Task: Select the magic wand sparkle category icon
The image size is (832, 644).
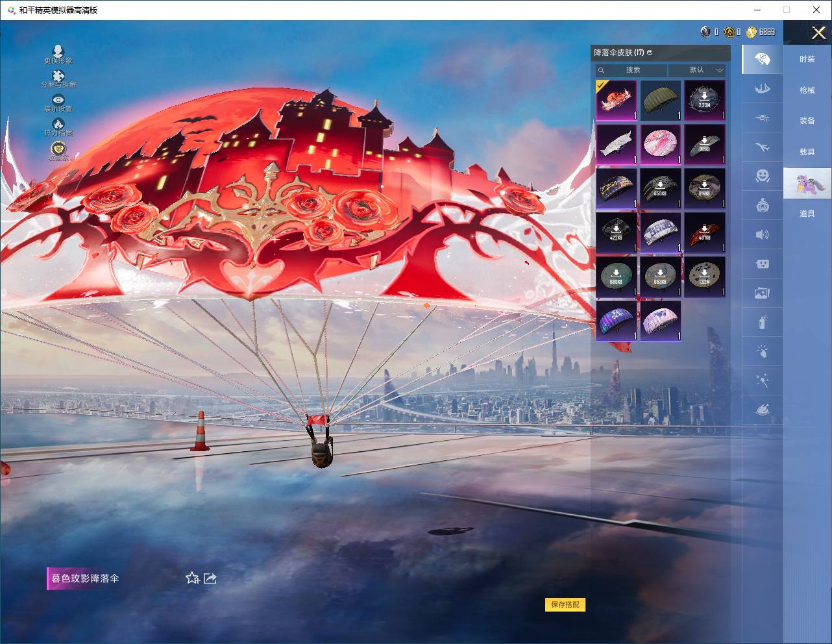Action: (763, 380)
